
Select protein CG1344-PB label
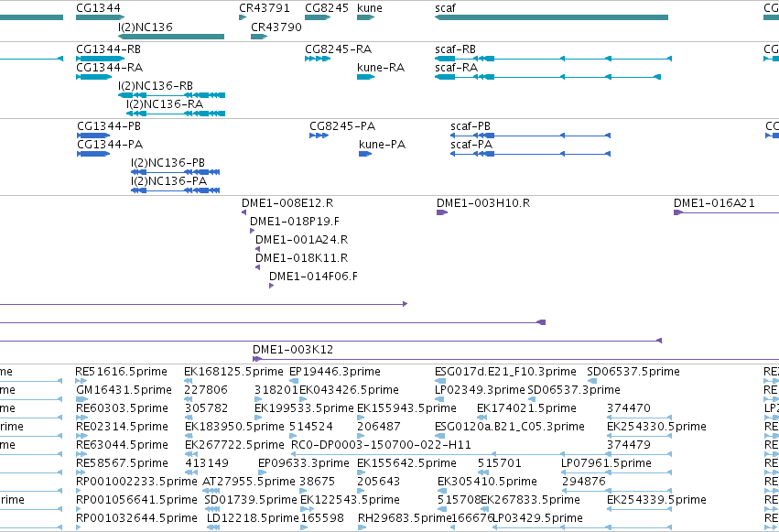[109, 126]
